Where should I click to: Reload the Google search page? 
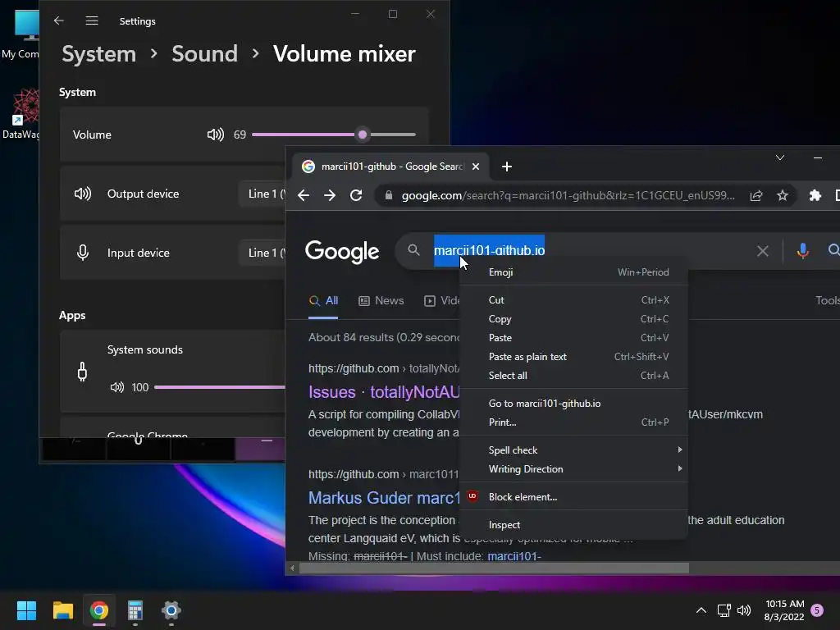356,195
